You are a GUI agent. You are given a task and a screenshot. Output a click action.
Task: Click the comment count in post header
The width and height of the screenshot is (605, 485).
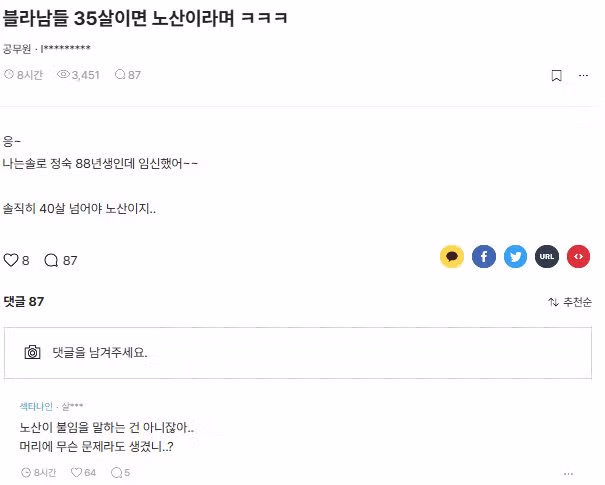[128, 75]
